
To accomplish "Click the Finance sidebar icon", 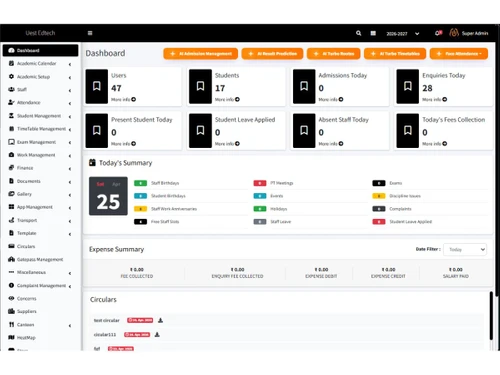I will [x=11, y=168].
